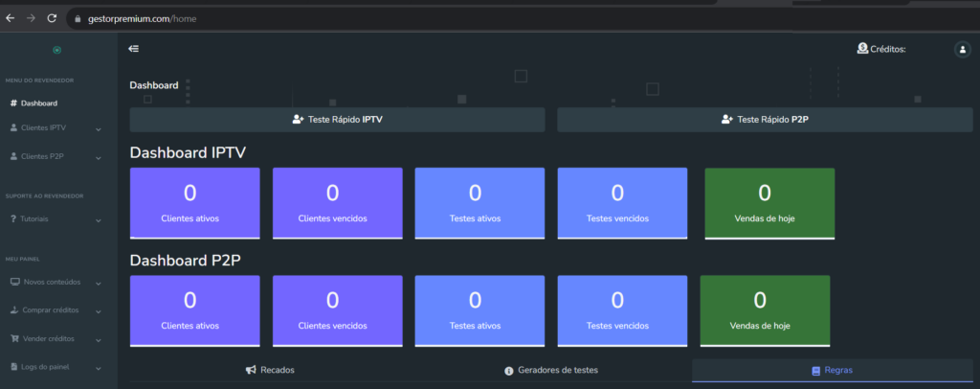Viewport: 980px width, 389px height.
Task: Reload the page with the refresh icon
Action: click(52, 19)
